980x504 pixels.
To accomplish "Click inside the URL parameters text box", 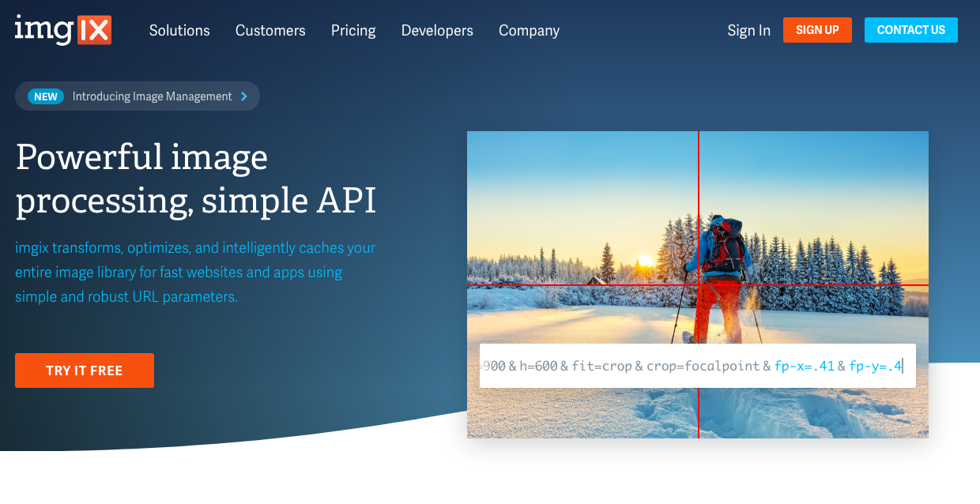I will point(697,366).
